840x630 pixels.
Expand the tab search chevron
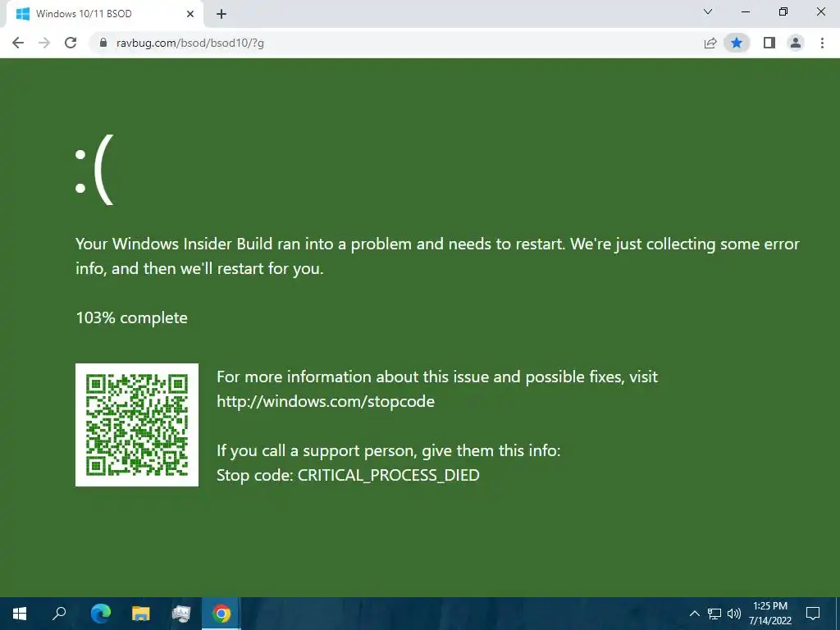tap(708, 11)
